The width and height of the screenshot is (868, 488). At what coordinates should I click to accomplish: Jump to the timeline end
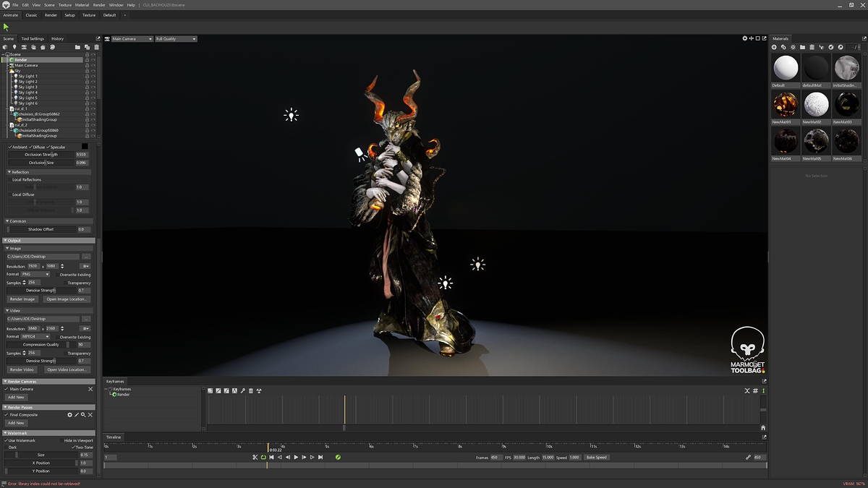tap(320, 457)
